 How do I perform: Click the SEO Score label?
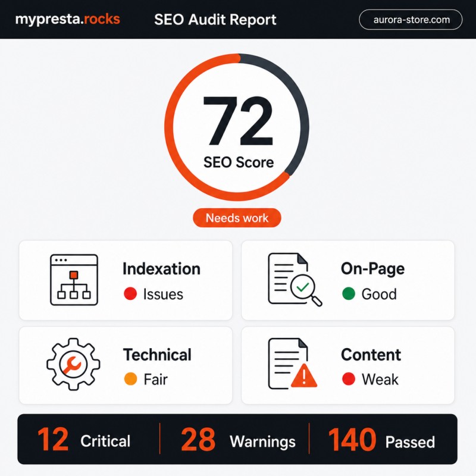[x=239, y=162]
